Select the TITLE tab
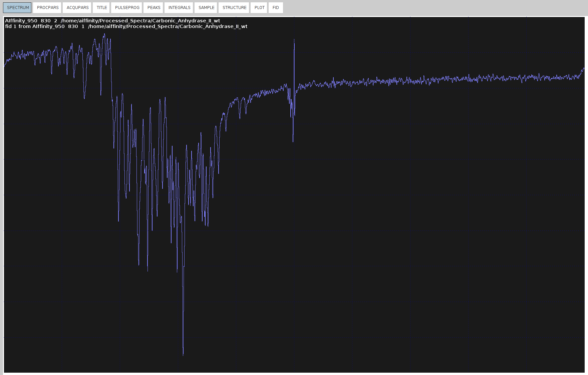Image resolution: width=588 pixels, height=375 pixels. (102, 8)
